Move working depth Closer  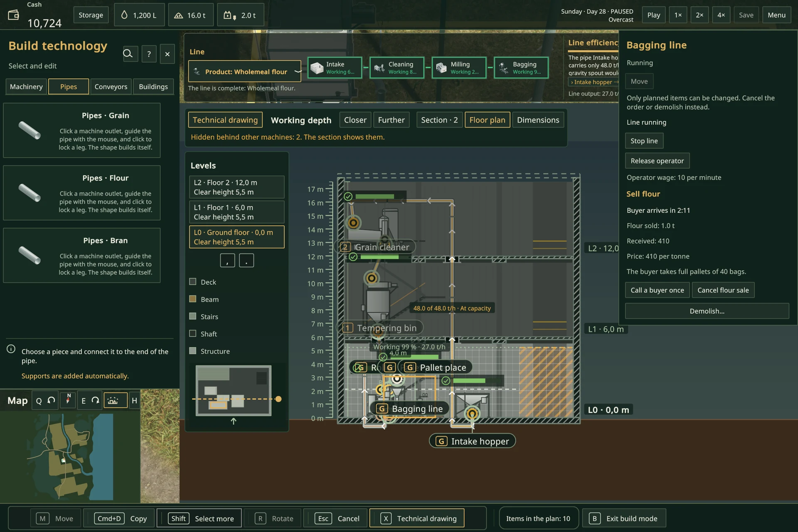[355, 120]
